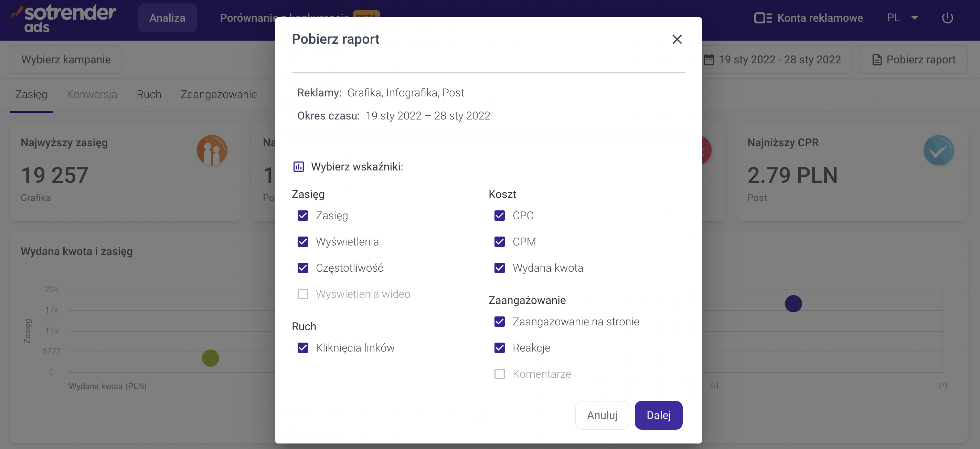
Task: Enable the Komentarze checkbox
Action: [x=500, y=374]
